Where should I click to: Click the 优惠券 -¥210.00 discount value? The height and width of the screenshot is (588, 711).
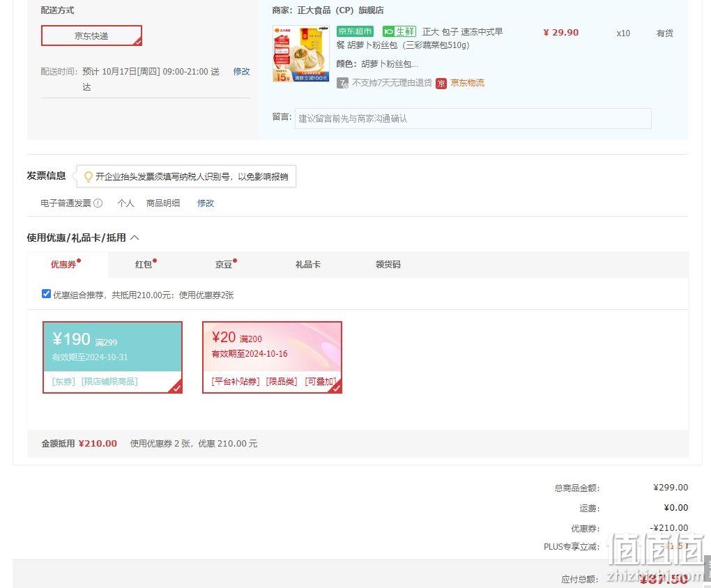tap(669, 527)
